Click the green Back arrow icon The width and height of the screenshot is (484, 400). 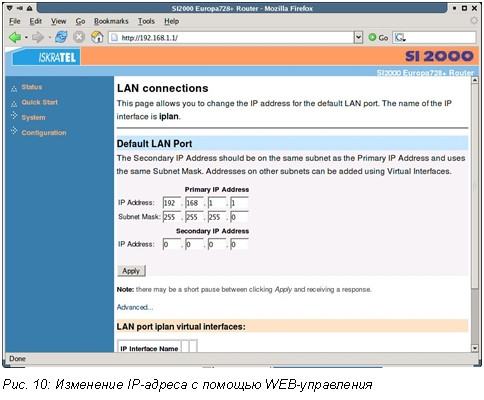[15, 37]
